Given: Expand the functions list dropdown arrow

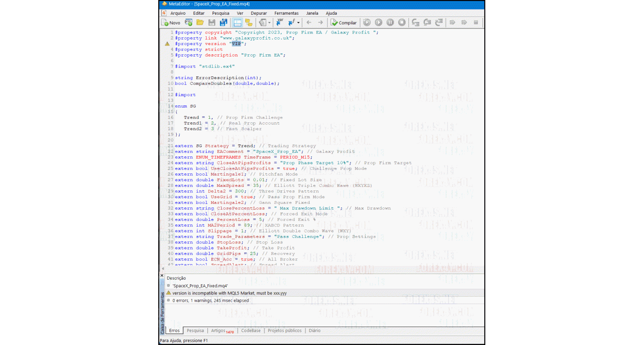Looking at the screenshot, I should coord(299,23).
